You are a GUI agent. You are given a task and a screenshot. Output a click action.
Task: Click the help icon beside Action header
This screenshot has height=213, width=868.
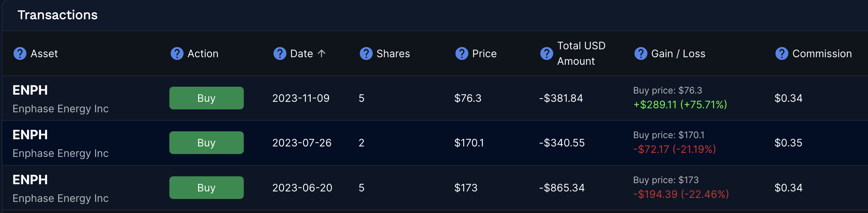(x=177, y=54)
